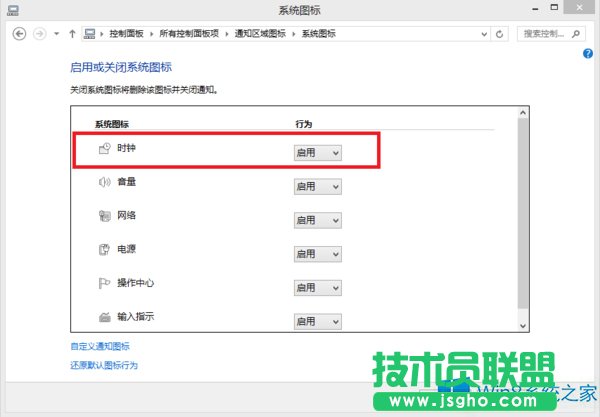
Task: Refresh the address bar location
Action: pos(500,33)
